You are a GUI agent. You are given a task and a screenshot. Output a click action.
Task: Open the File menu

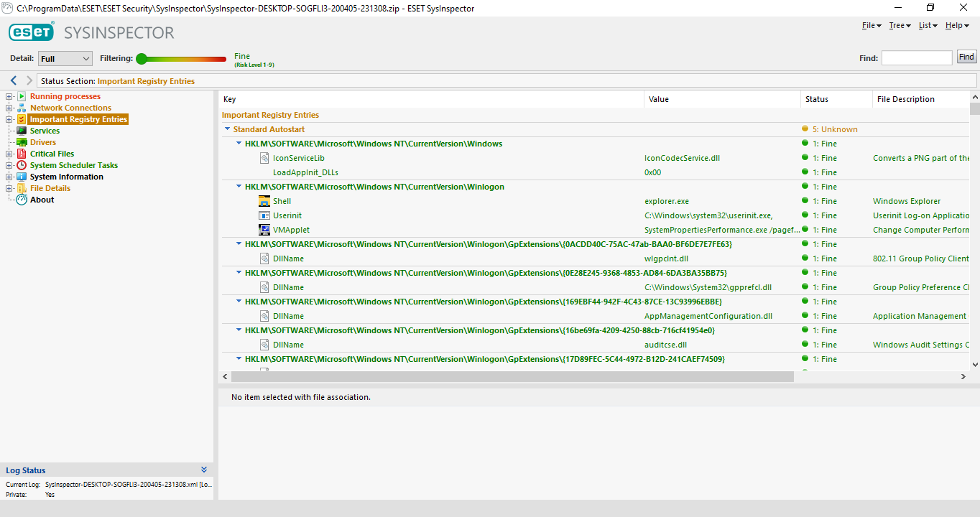[870, 25]
